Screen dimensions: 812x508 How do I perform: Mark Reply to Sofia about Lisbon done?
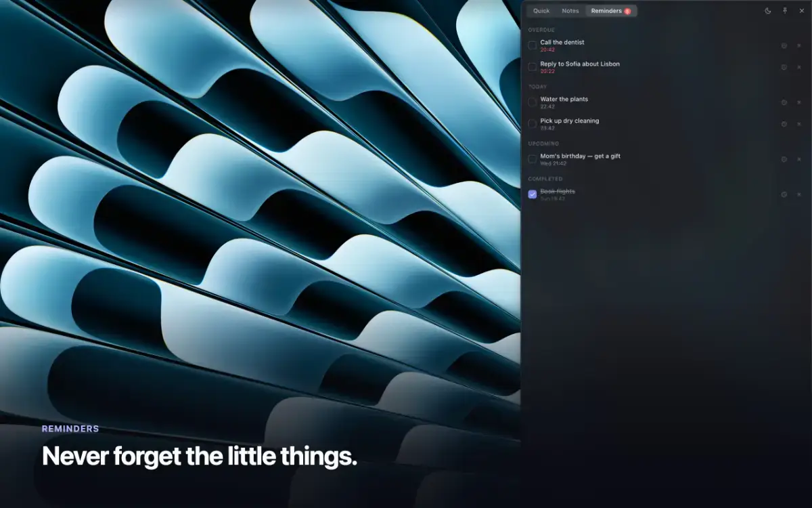533,67
